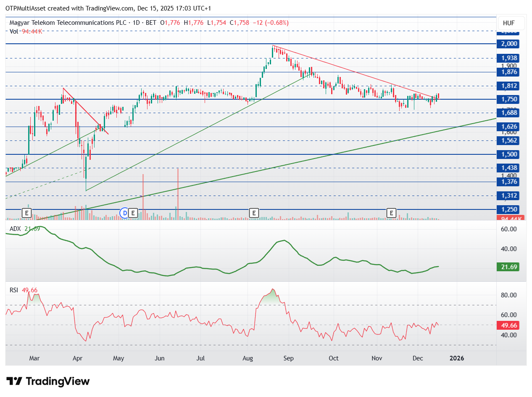Viewport: 532px width, 397px height.
Task: Click the Vol volume legend label
Action: [13, 31]
